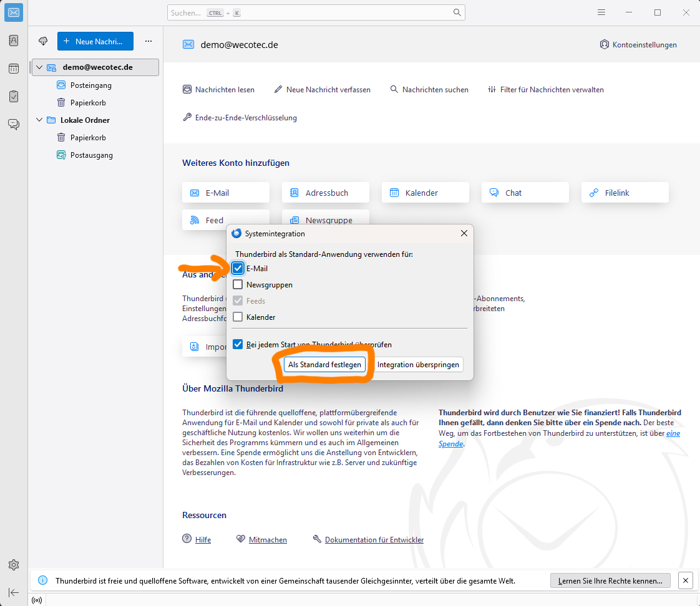Open the Mail space icon in the sidebar
The image size is (700, 606).
click(x=14, y=12)
